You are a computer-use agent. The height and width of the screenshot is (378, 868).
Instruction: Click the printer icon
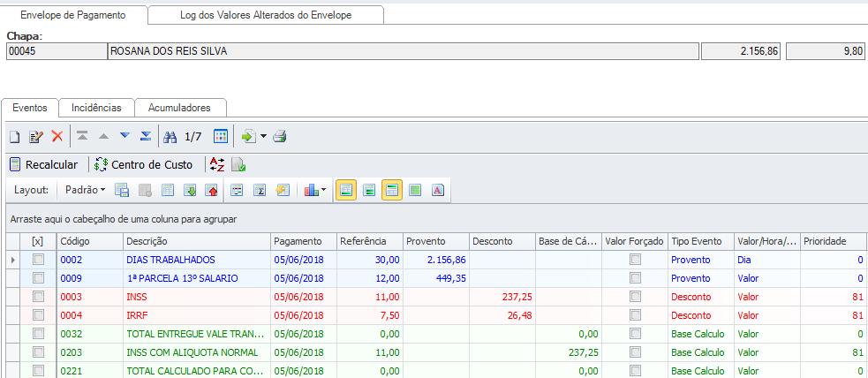click(280, 136)
